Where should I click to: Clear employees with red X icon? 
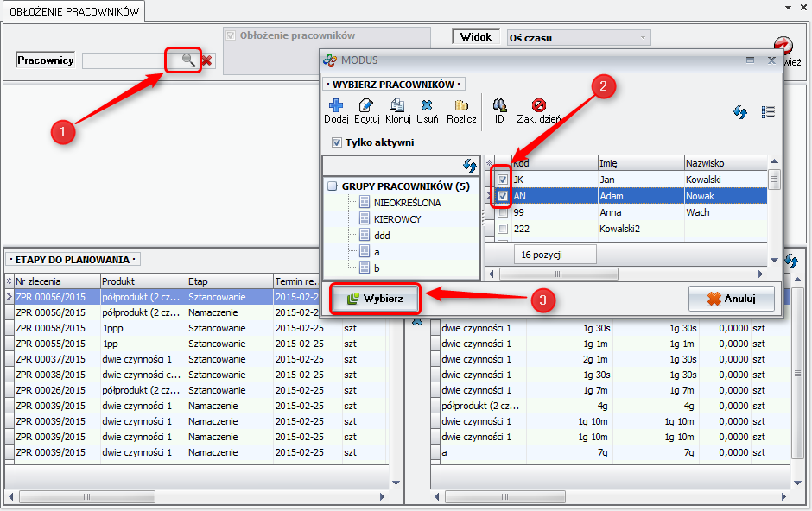point(207,60)
